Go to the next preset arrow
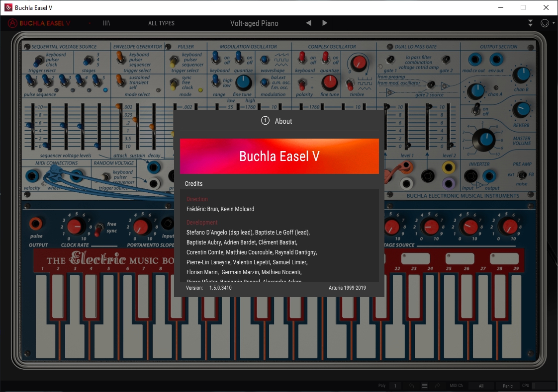Viewport: 558px width, 392px height. point(325,23)
